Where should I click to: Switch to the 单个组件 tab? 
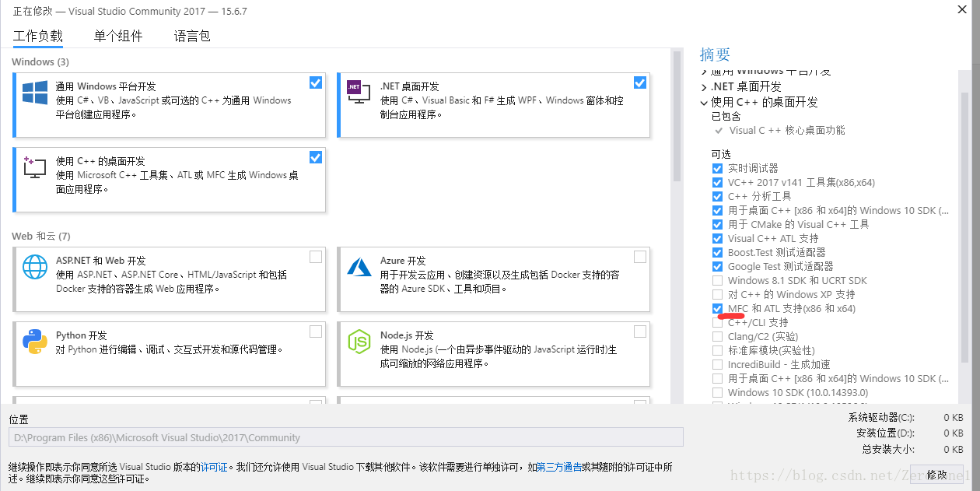click(x=118, y=36)
